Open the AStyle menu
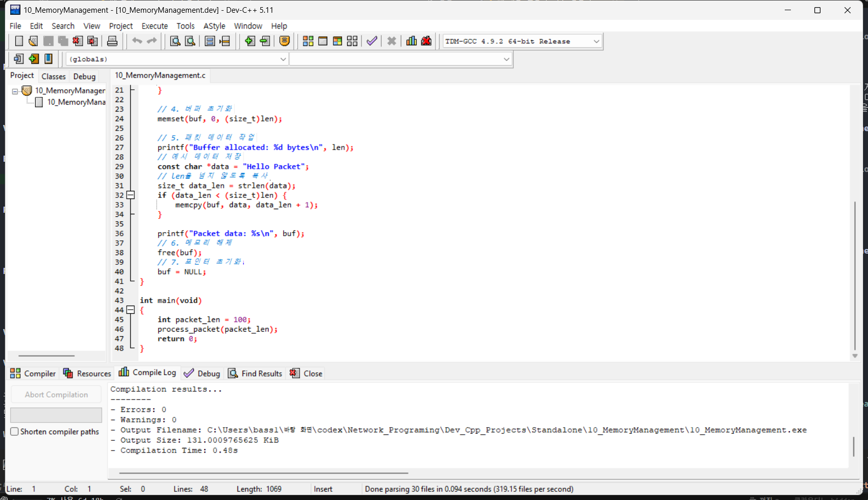 point(214,26)
